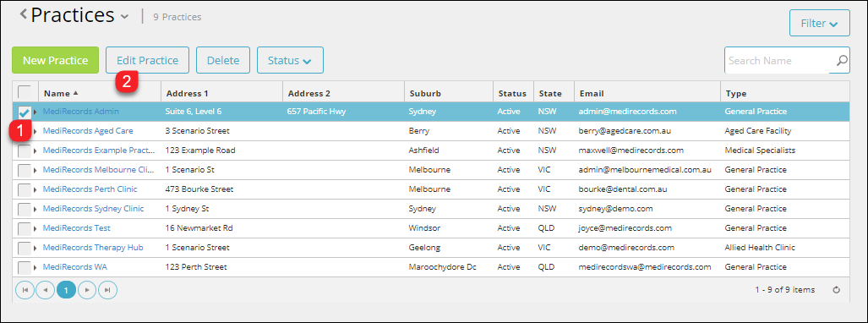The image size is (868, 323).
Task: Open the Practices title dropdown chevron
Action: [x=124, y=17]
